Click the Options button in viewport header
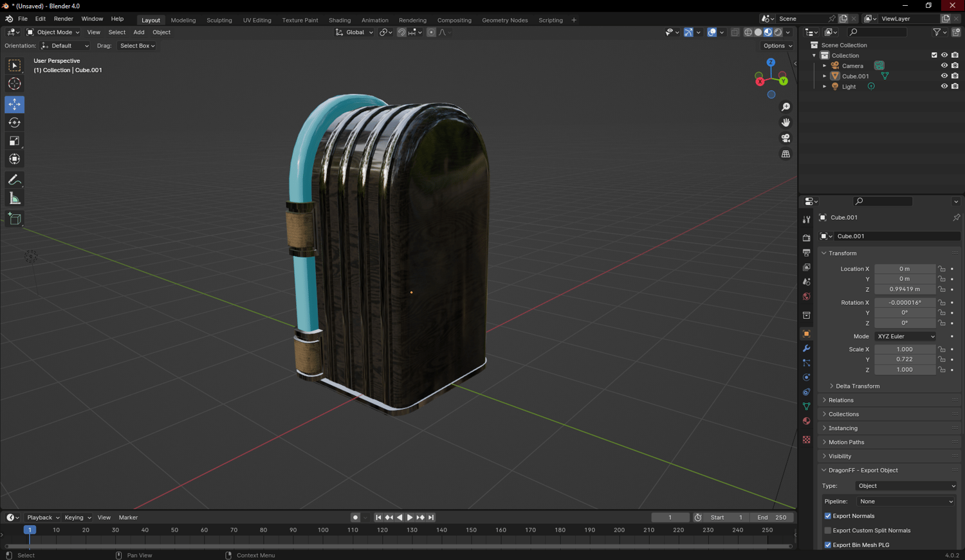 click(777, 46)
